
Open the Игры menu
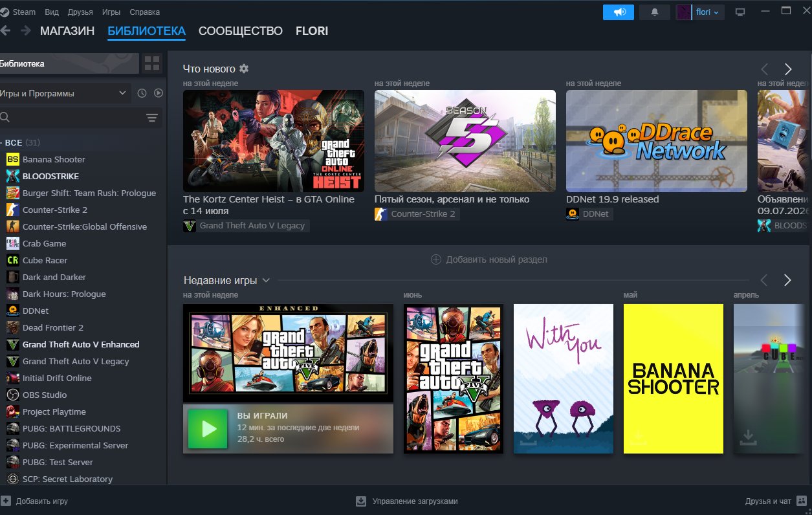click(x=111, y=12)
